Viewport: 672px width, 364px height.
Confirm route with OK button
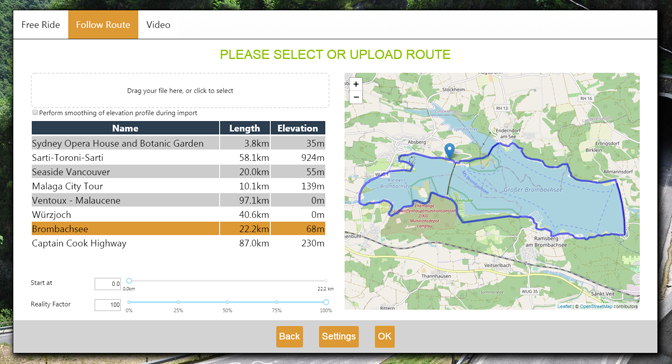[x=384, y=337]
